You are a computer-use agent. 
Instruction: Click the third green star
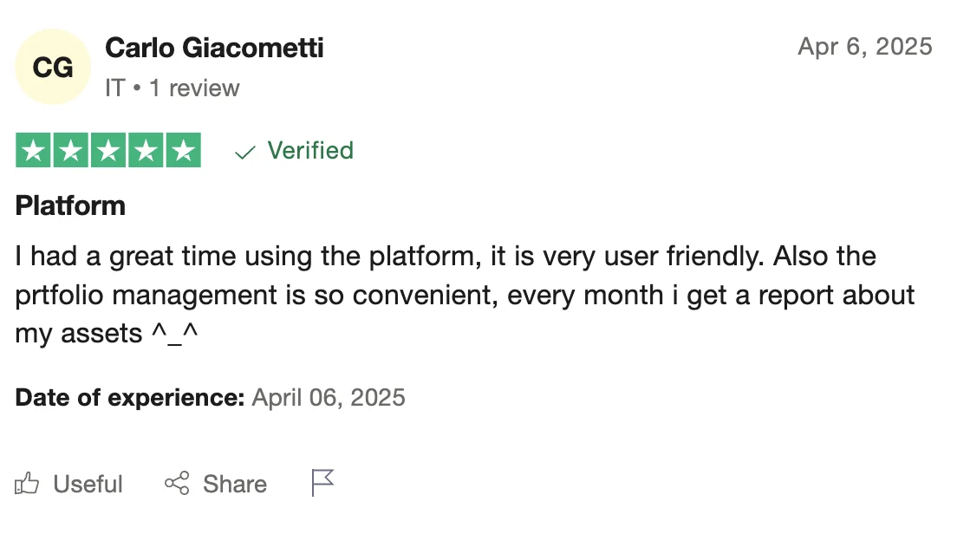(108, 150)
